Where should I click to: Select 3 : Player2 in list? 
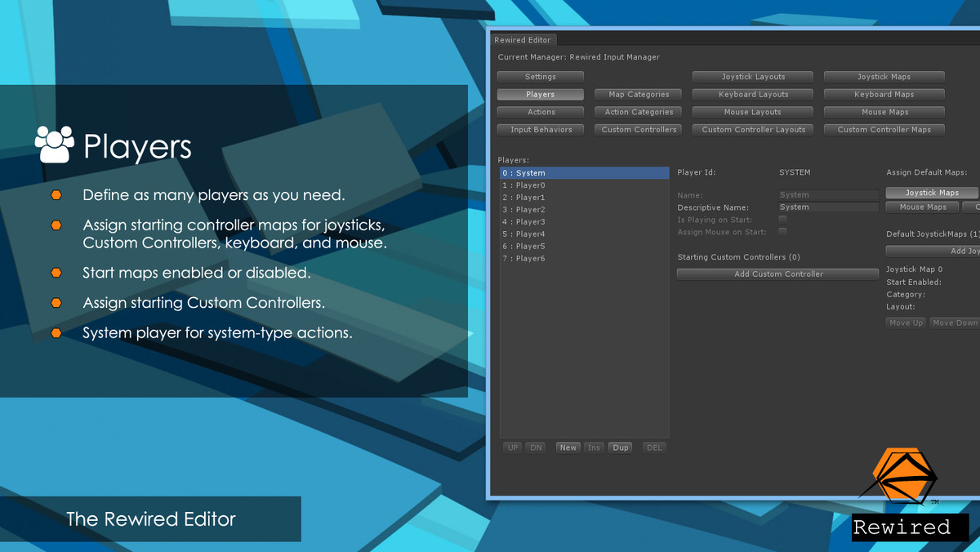coord(584,210)
